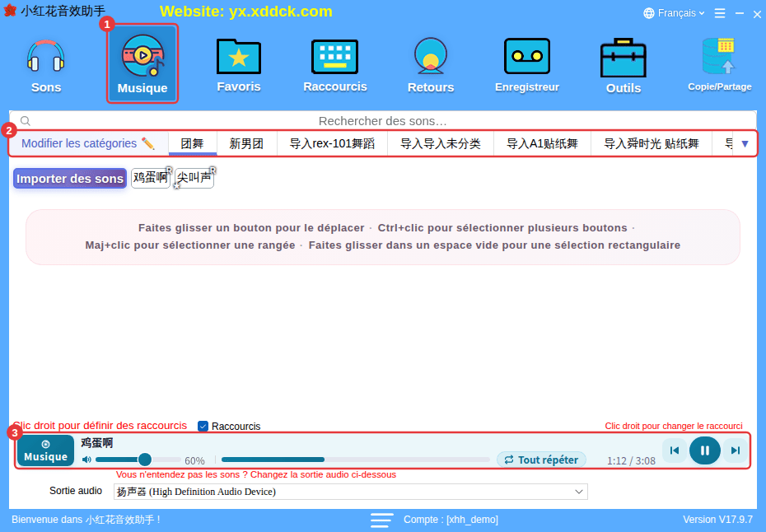Click the Version V17.9.7 text
Image resolution: width=766 pixels, height=532 pixels.
pos(717,520)
